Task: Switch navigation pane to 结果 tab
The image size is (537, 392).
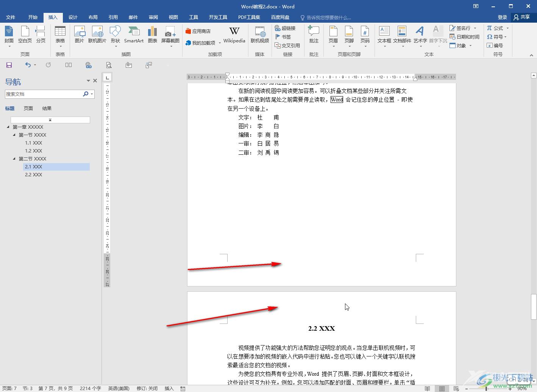Action: pos(47,108)
